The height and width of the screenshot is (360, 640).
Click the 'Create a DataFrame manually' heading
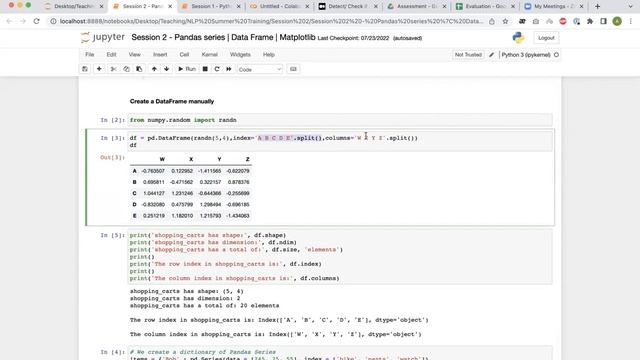point(172,101)
